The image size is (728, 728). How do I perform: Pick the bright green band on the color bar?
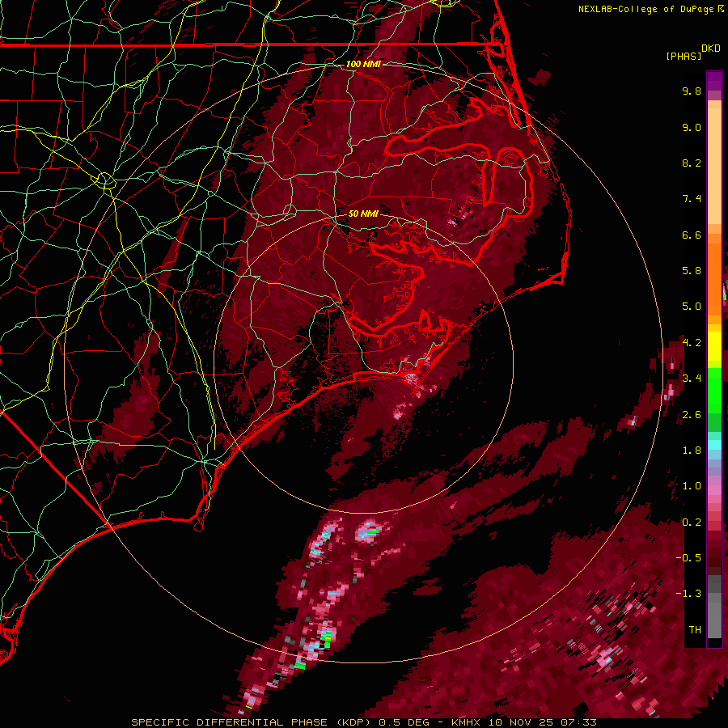click(x=714, y=390)
